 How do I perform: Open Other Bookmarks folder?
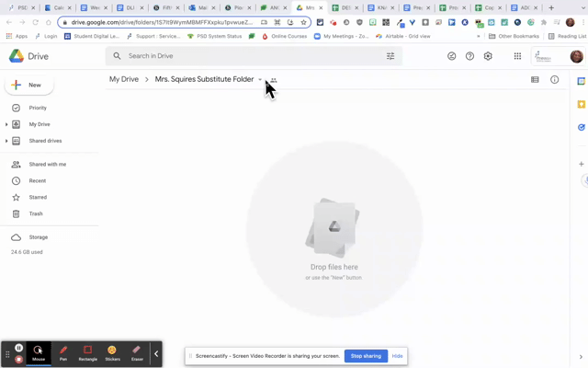click(514, 37)
